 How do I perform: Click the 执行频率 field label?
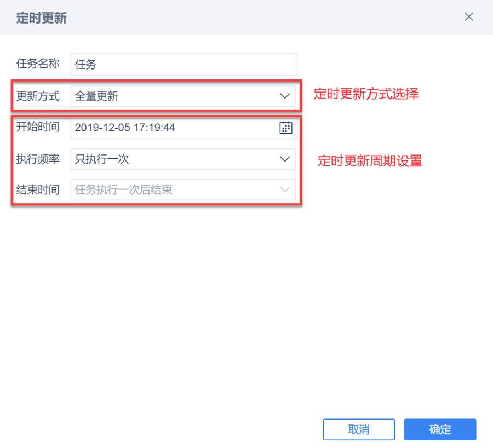click(38, 159)
